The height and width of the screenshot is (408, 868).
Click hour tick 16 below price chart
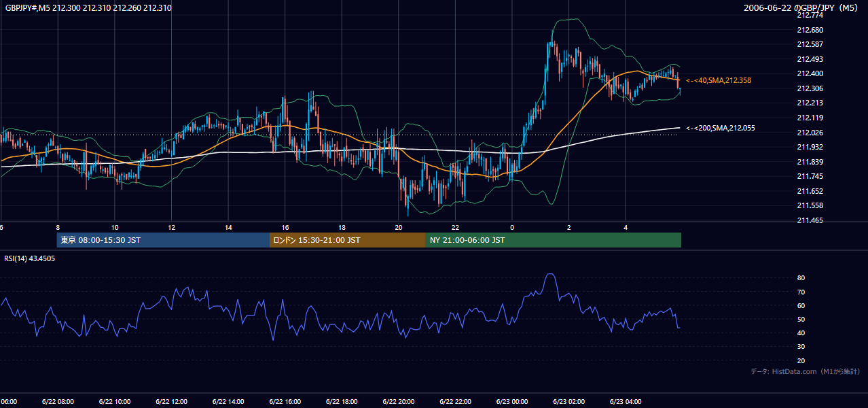tap(285, 228)
